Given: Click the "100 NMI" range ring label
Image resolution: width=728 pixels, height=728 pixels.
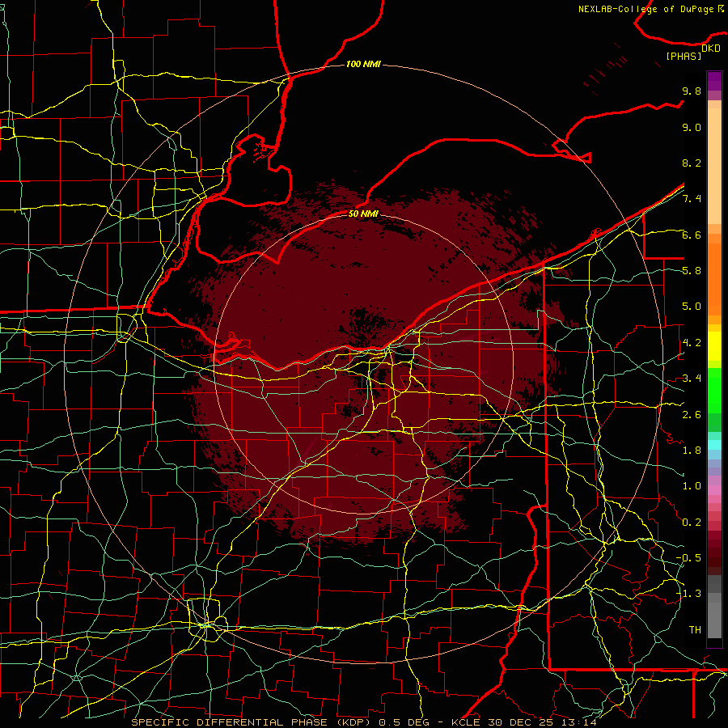Looking at the screenshot, I should pyautogui.click(x=363, y=64).
